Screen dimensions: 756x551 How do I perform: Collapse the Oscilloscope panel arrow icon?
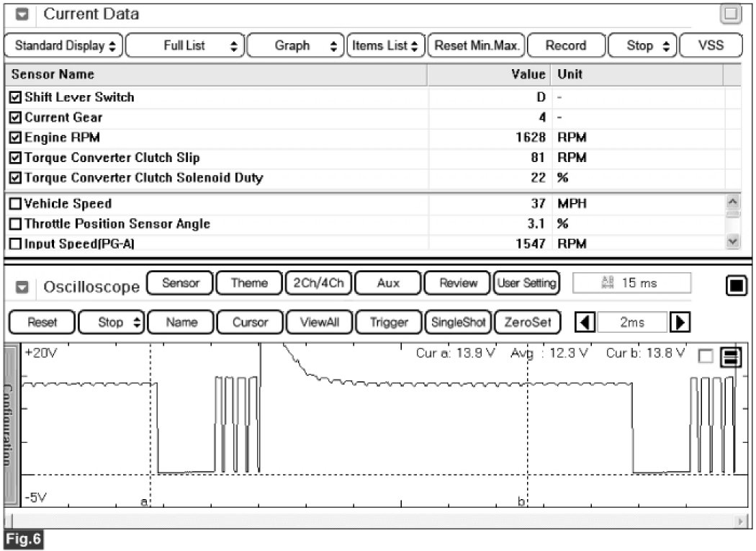pyautogui.click(x=22, y=287)
